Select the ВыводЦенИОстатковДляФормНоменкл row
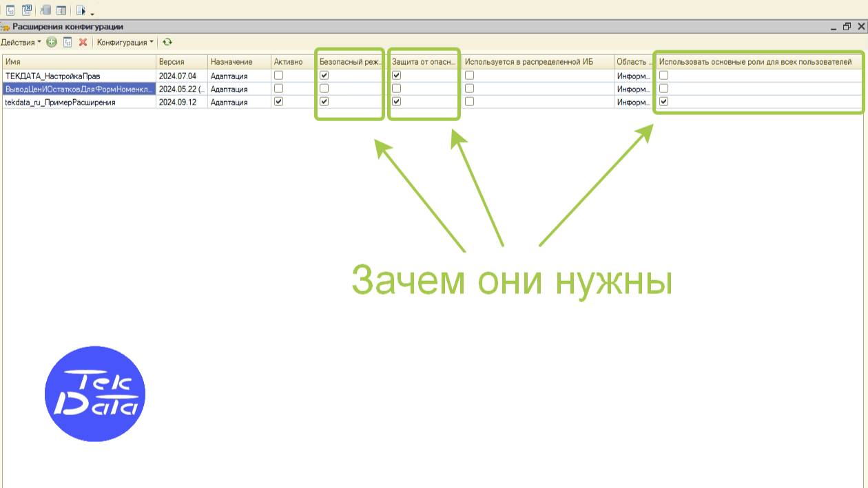The width and height of the screenshot is (868, 488). (79, 89)
